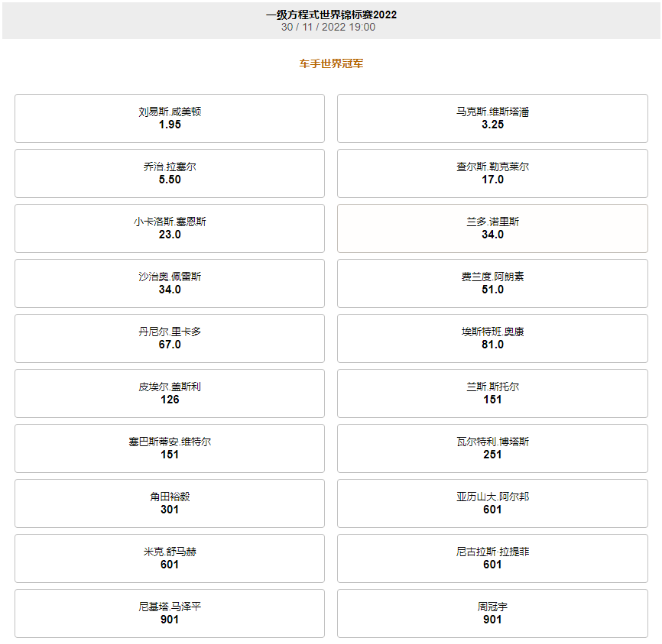This screenshot has height=644, width=662.
Task: Choose 兰斯.斯托尔 at 151
Action: pos(492,393)
